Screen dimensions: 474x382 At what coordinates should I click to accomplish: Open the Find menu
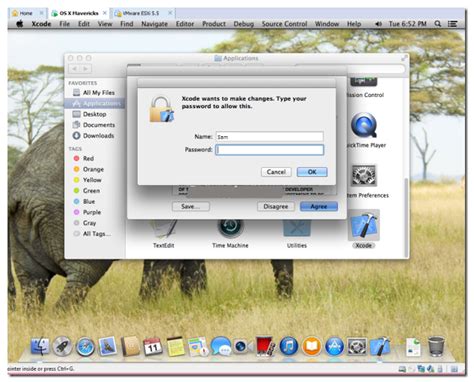(x=127, y=24)
